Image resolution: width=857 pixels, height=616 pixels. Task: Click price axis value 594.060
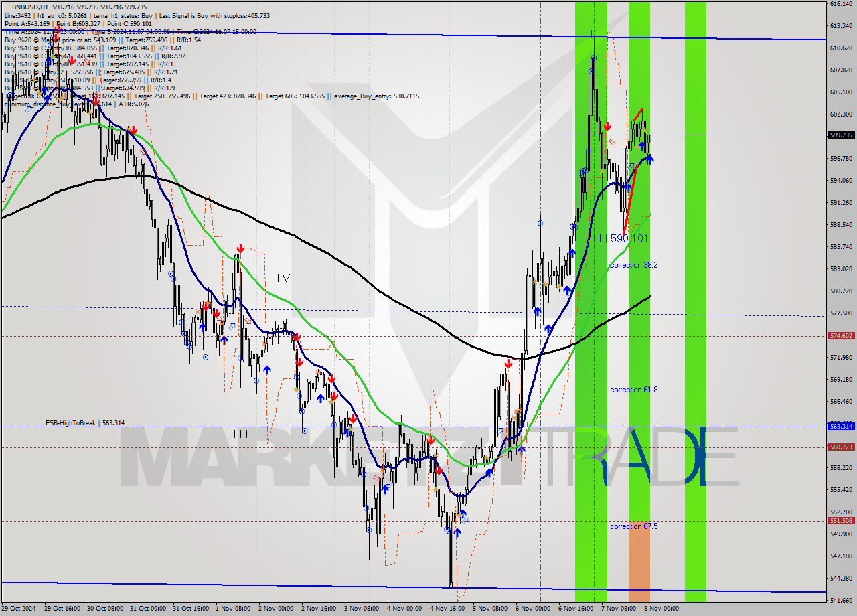tap(841, 180)
